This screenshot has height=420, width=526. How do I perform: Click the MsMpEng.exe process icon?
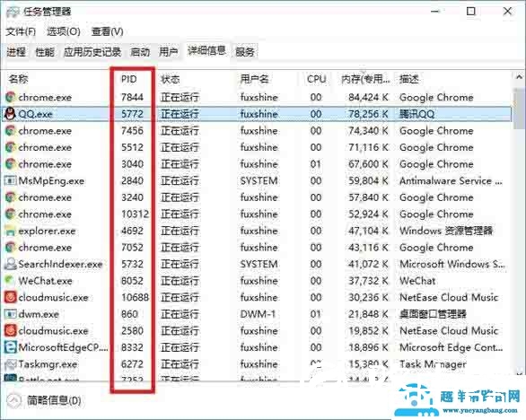10,180
